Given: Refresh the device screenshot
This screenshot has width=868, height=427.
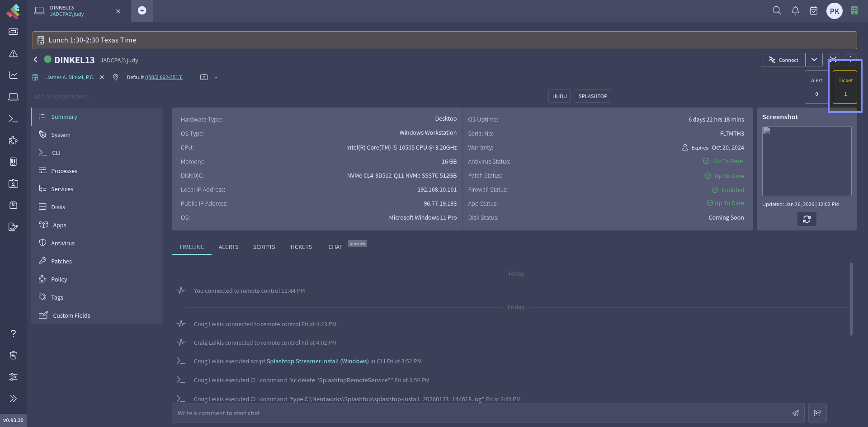Looking at the screenshot, I should 807,219.
